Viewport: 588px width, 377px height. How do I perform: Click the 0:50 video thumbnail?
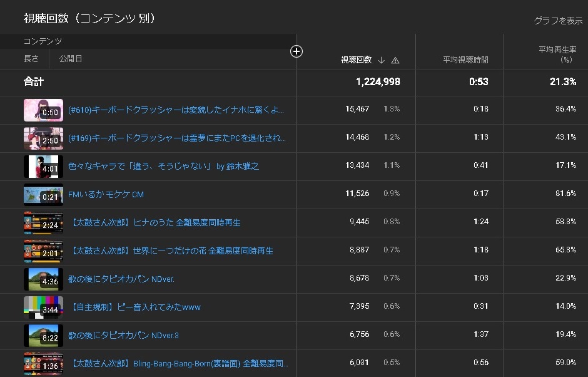coord(43,110)
